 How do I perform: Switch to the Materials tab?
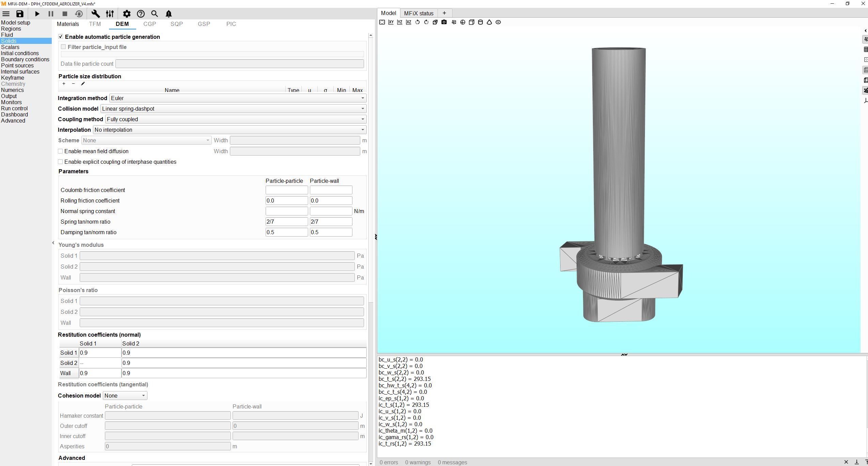(68, 24)
